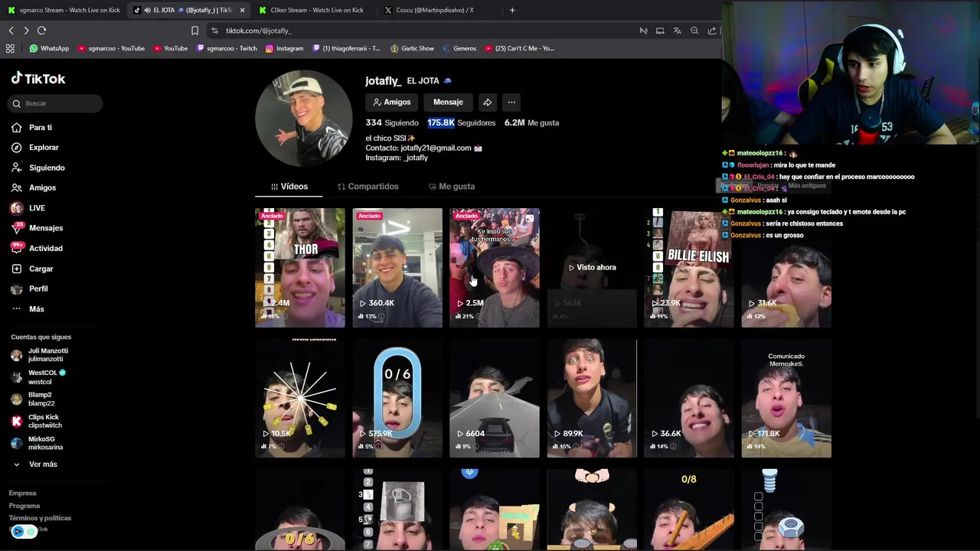This screenshot has width=980, height=551.
Task: Open Actividad notifications
Action: (37, 248)
